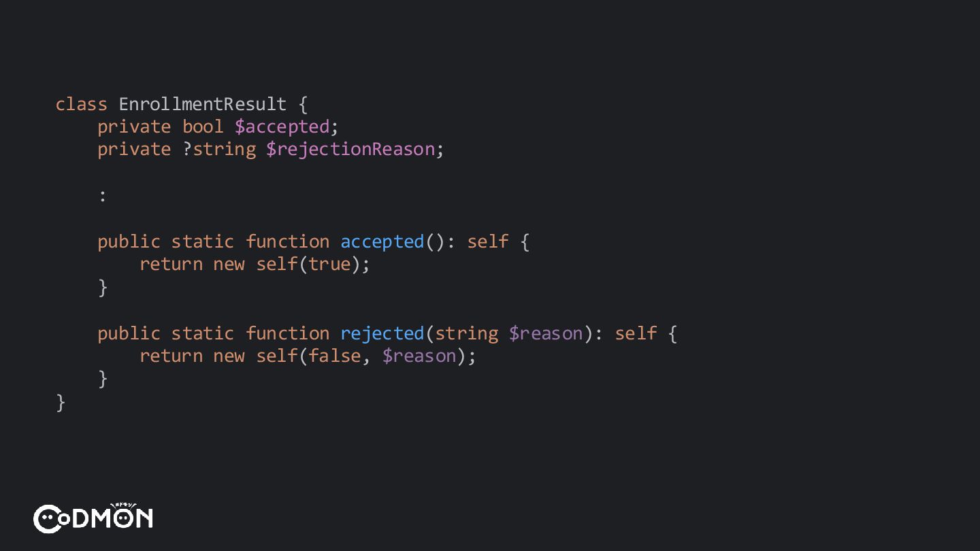Viewport: 980px width, 551px height.
Task: Click the 'true' argument in self(true)
Action: point(329,265)
